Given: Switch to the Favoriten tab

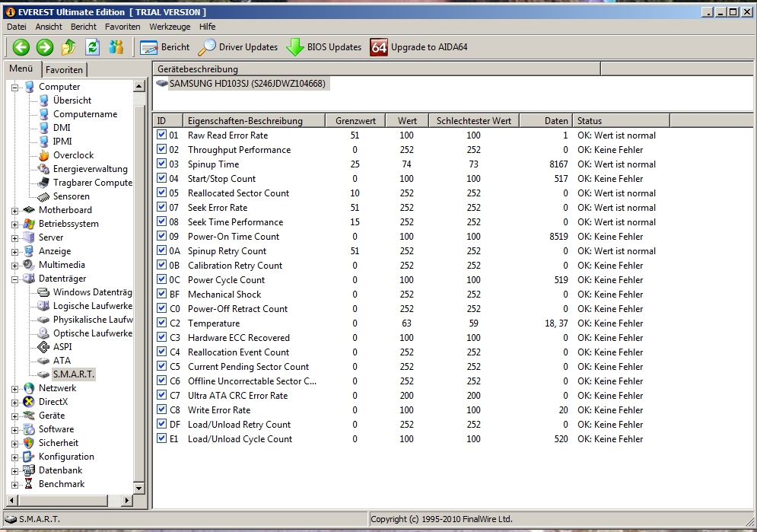Looking at the screenshot, I should click(x=64, y=70).
